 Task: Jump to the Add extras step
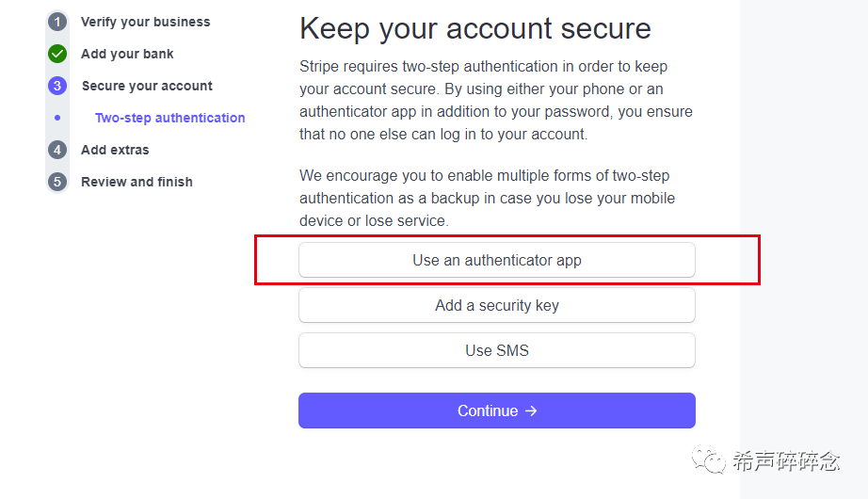[115, 150]
